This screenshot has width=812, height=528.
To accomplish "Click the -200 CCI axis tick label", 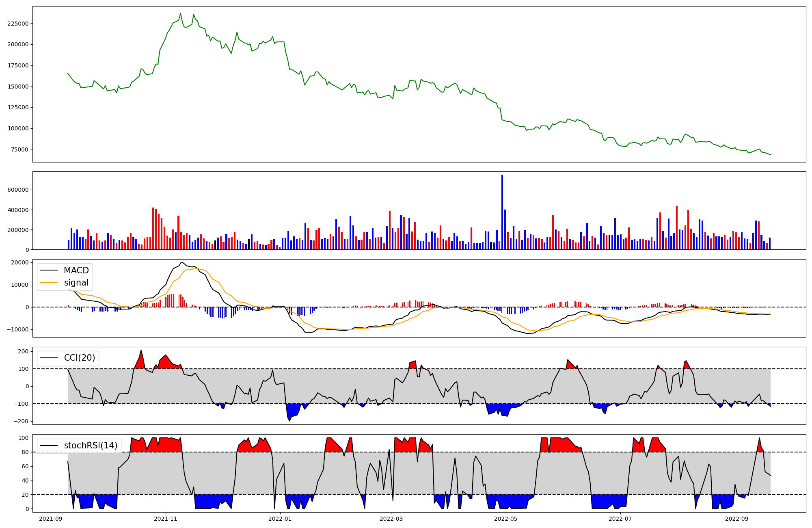I will click(21, 422).
